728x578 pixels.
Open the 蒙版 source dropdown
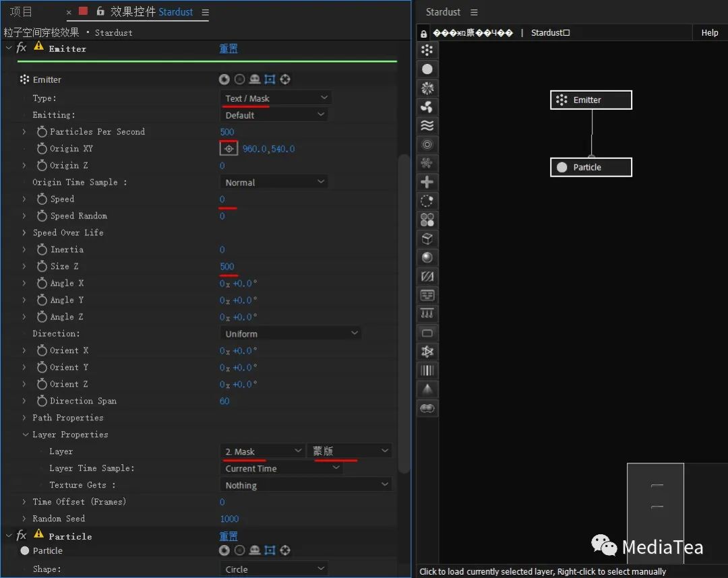[x=350, y=451]
